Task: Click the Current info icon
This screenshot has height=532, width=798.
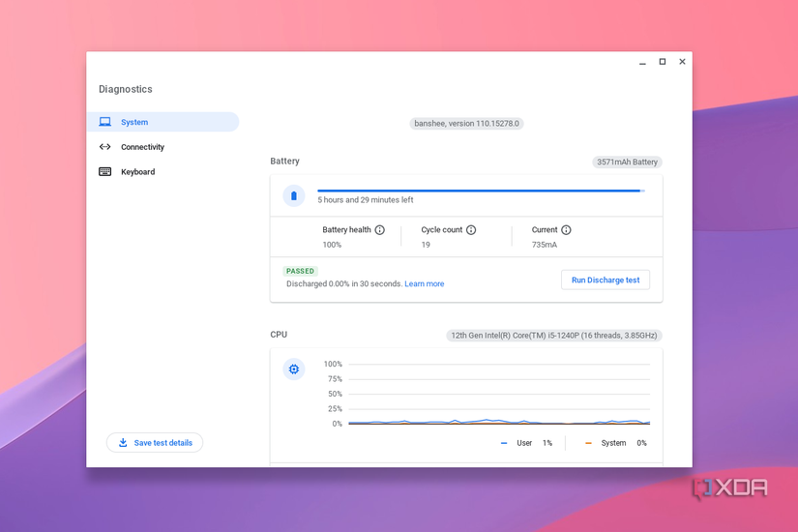Action: (x=566, y=230)
